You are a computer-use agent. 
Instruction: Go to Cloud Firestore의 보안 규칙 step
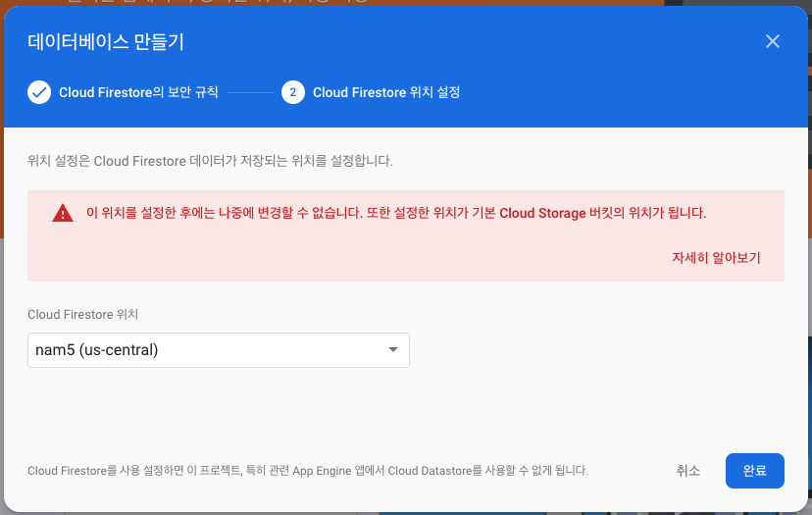[138, 92]
